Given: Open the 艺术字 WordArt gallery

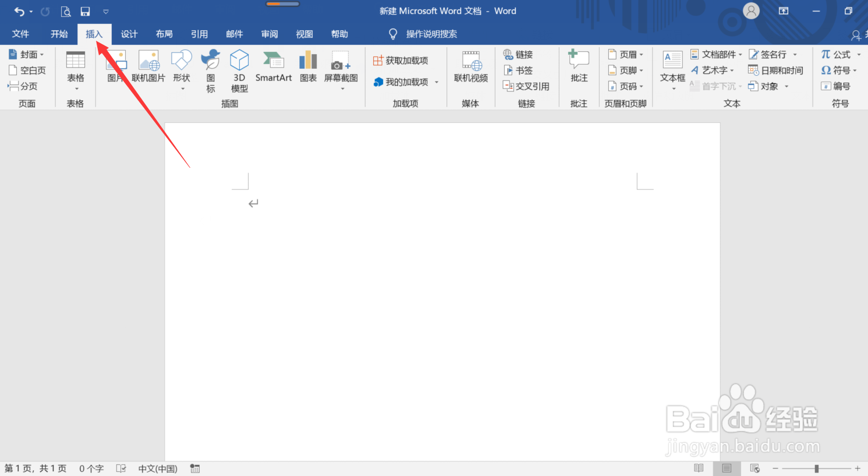Looking at the screenshot, I should coord(712,70).
